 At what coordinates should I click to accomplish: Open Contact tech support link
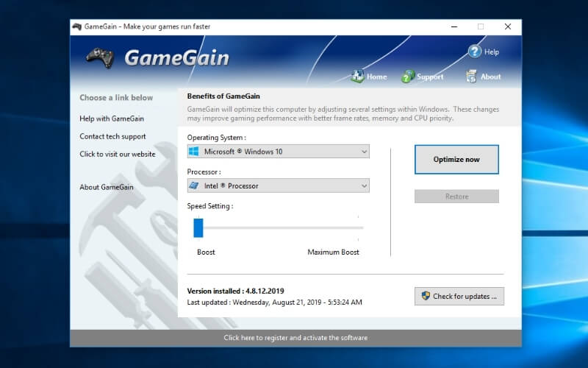pos(112,136)
